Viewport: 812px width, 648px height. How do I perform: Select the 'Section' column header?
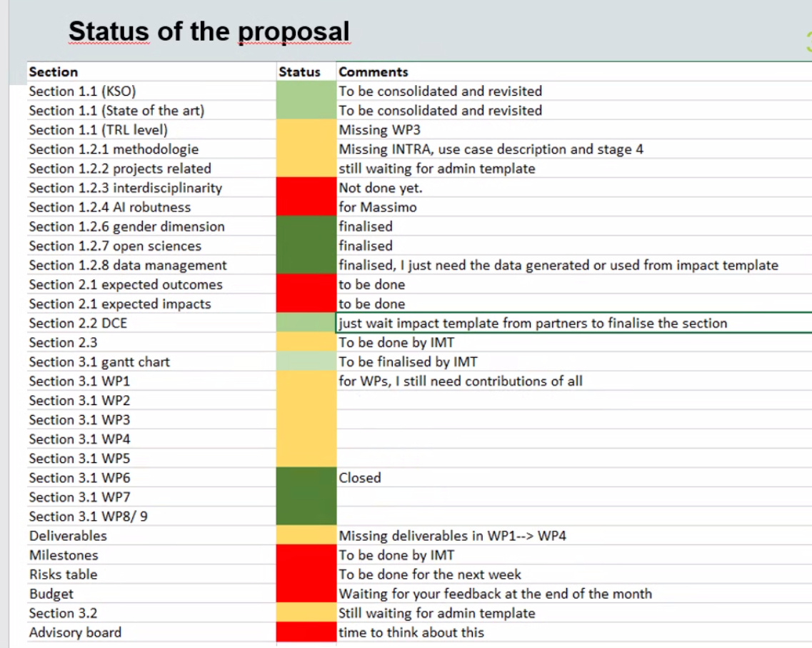click(x=54, y=71)
